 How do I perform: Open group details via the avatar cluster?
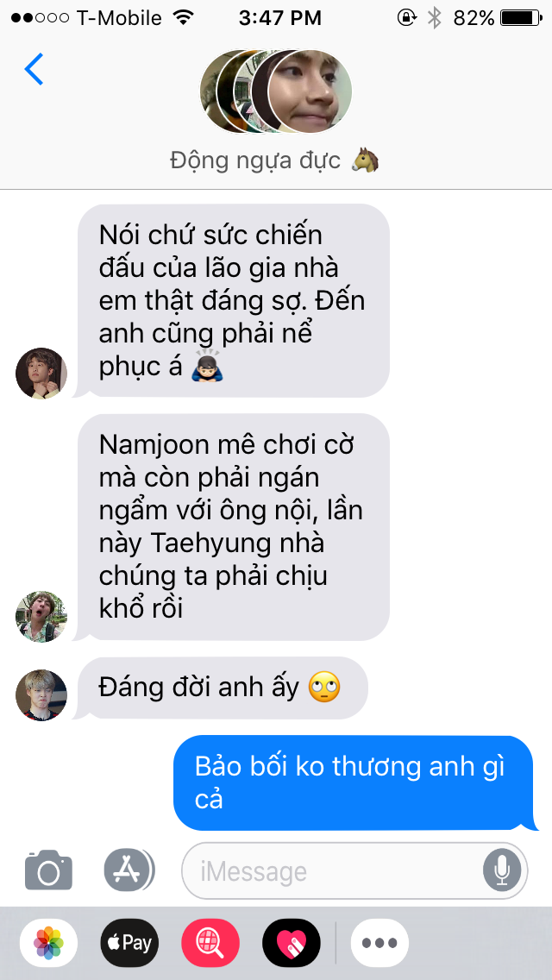(x=276, y=91)
